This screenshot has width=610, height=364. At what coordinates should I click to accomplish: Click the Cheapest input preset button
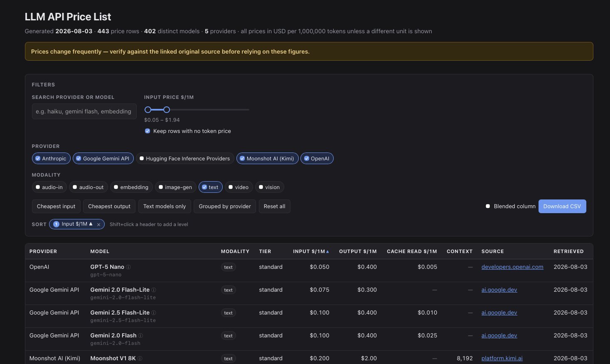(56, 206)
